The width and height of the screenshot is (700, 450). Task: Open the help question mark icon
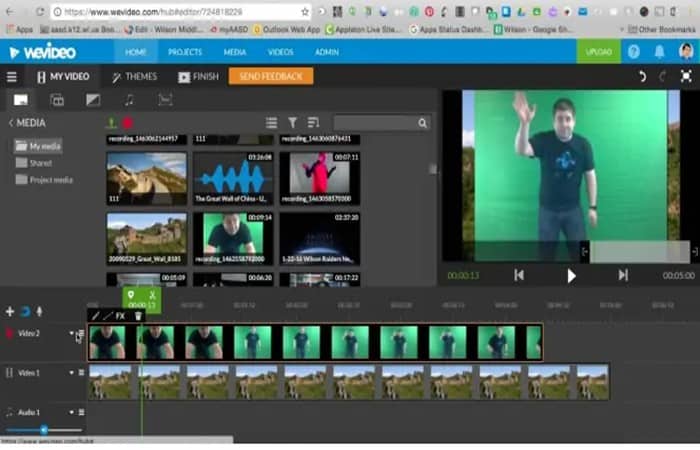click(x=634, y=52)
